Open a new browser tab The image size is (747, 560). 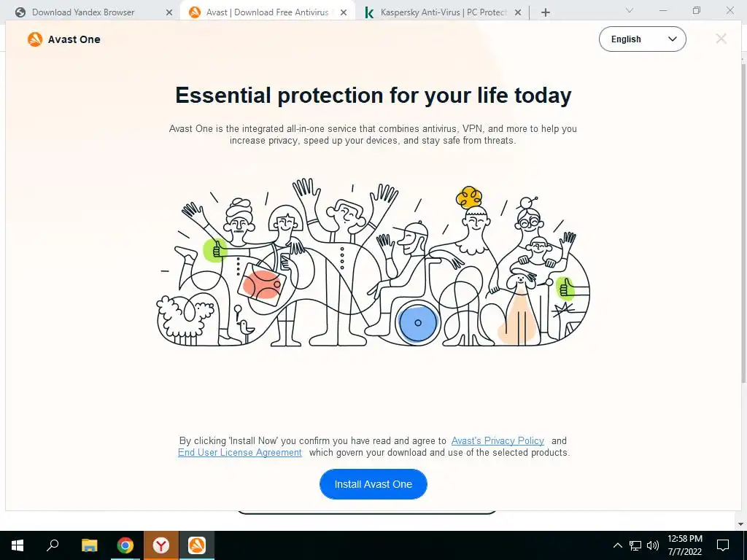[546, 13]
